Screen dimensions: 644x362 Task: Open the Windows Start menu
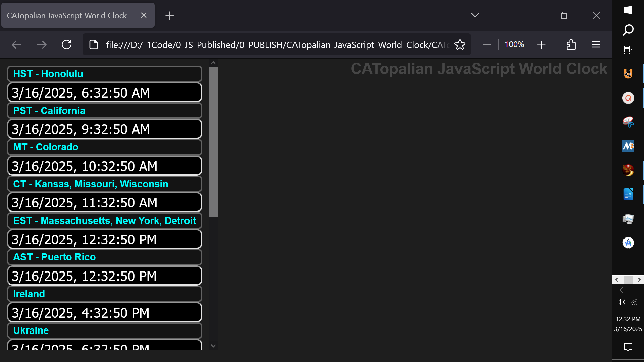tap(628, 10)
